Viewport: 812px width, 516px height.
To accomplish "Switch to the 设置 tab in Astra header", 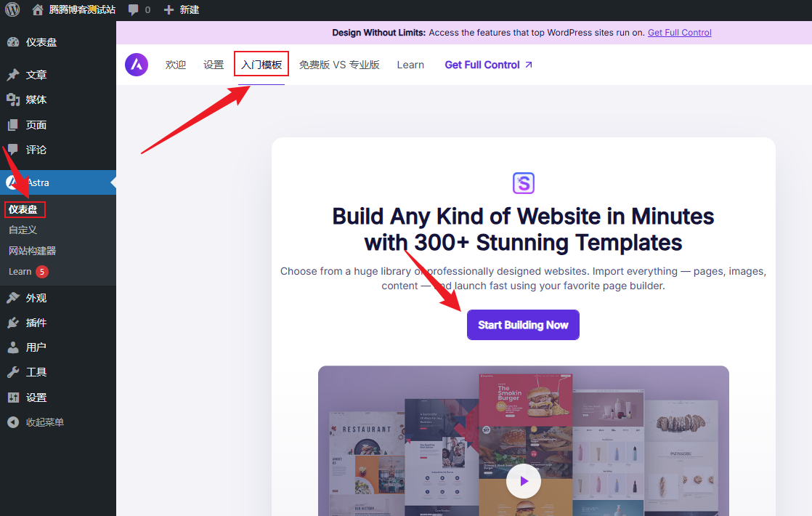I will pyautogui.click(x=214, y=65).
